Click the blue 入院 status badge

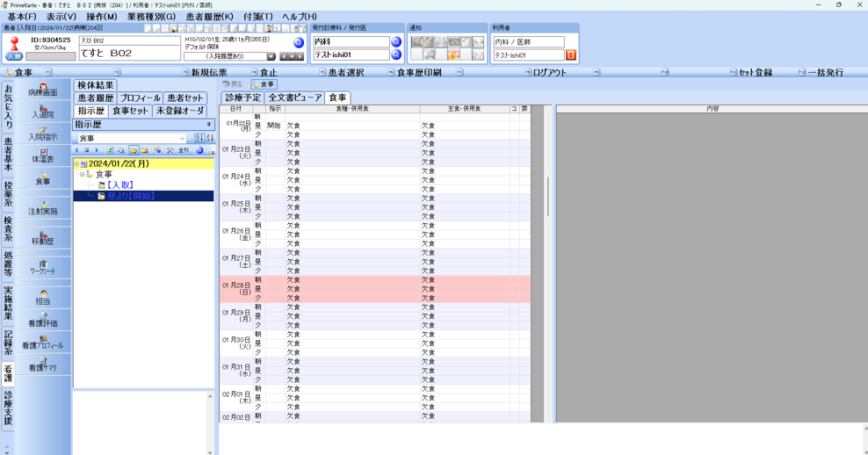13,56
